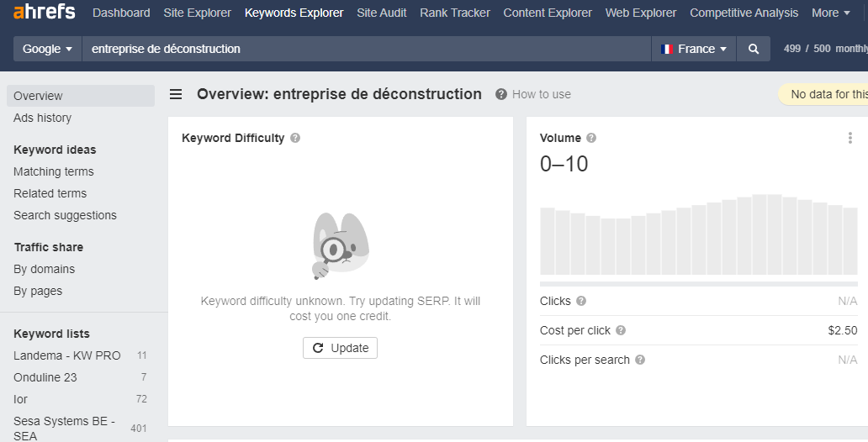Screen dimensions: 868x442
Task: Go to Dashboard
Action: point(121,13)
